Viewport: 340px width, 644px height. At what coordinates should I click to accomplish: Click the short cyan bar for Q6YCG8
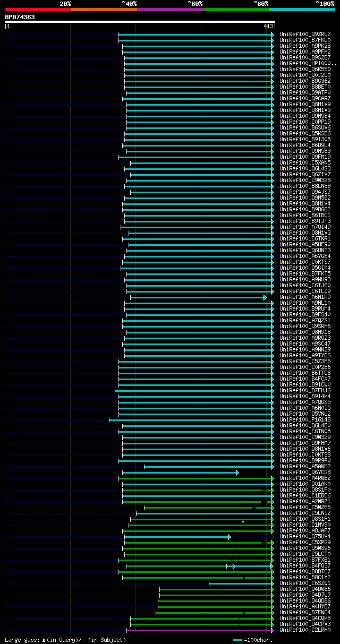[181, 473]
